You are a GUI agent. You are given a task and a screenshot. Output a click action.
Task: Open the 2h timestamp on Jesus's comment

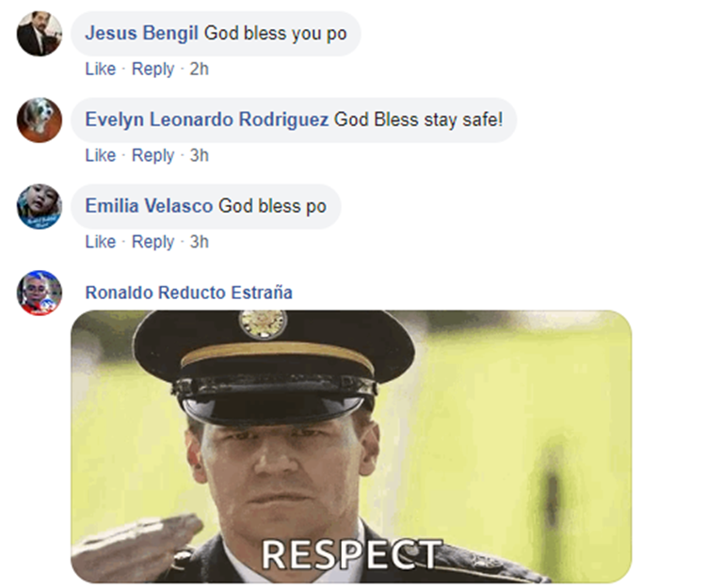click(199, 69)
